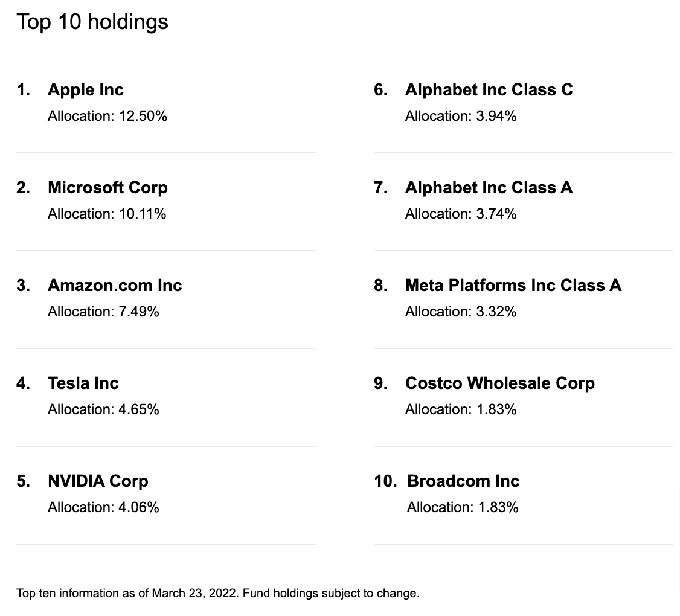Image resolution: width=680 pixels, height=616 pixels.
Task: Click Apple's 12.50% allocation text
Action: click(x=107, y=116)
